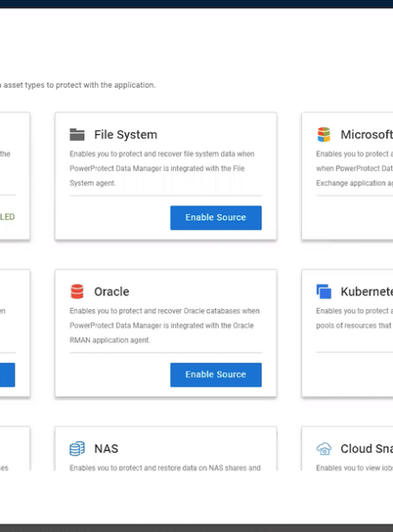Click the NAS storage icon
This screenshot has height=532, width=393.
[77, 449]
